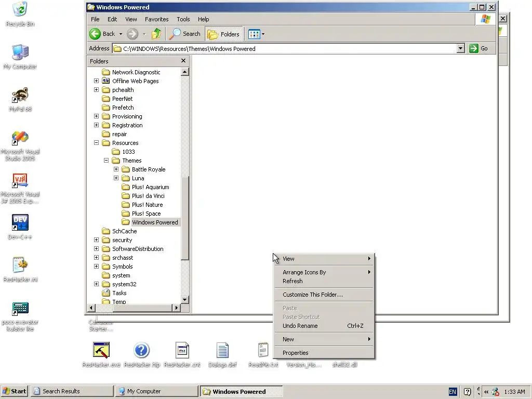The height and width of the screenshot is (399, 532).
Task: Expand the pchealth folder
Action: [x=96, y=89]
